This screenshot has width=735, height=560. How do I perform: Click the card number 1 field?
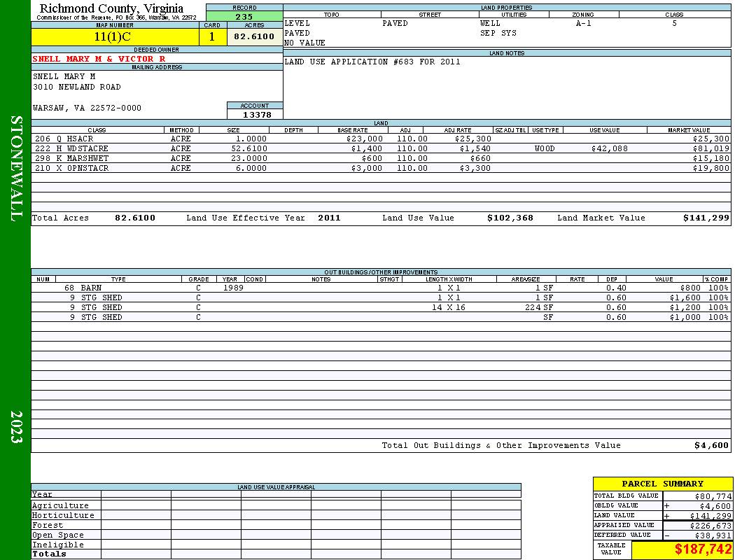click(x=213, y=37)
